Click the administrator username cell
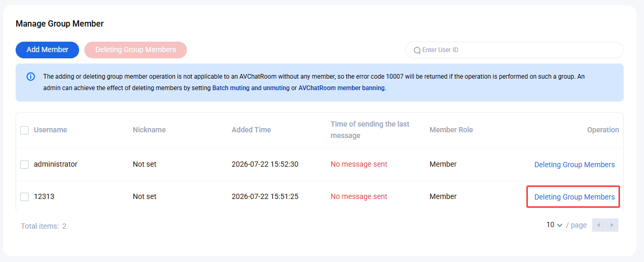 (x=56, y=164)
